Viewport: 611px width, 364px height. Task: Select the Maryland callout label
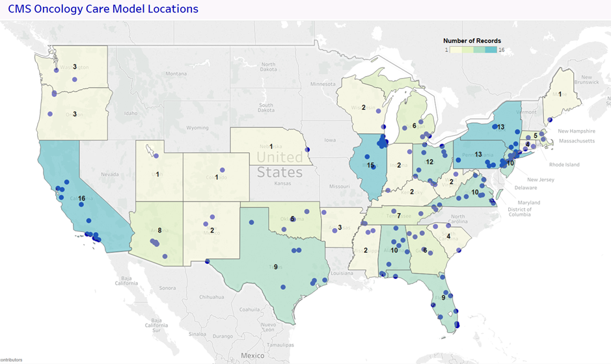click(529, 202)
